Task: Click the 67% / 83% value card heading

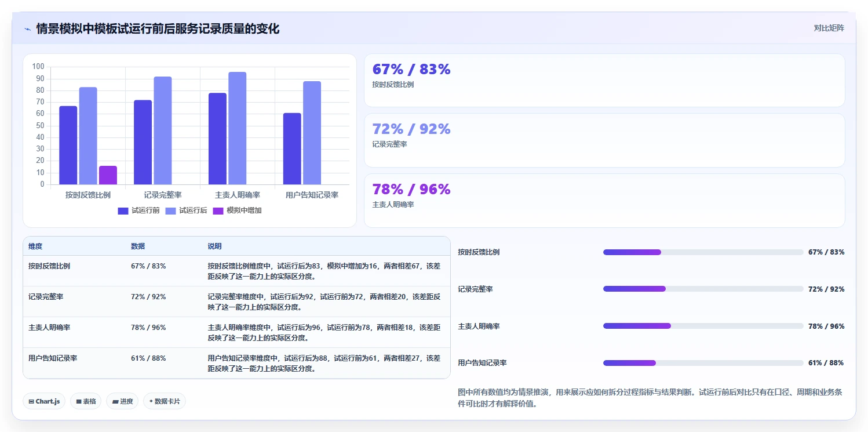Action: click(x=411, y=69)
